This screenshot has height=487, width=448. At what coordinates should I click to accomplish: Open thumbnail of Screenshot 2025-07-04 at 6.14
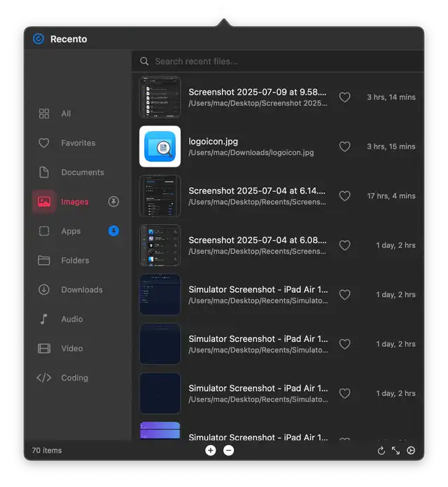point(160,196)
